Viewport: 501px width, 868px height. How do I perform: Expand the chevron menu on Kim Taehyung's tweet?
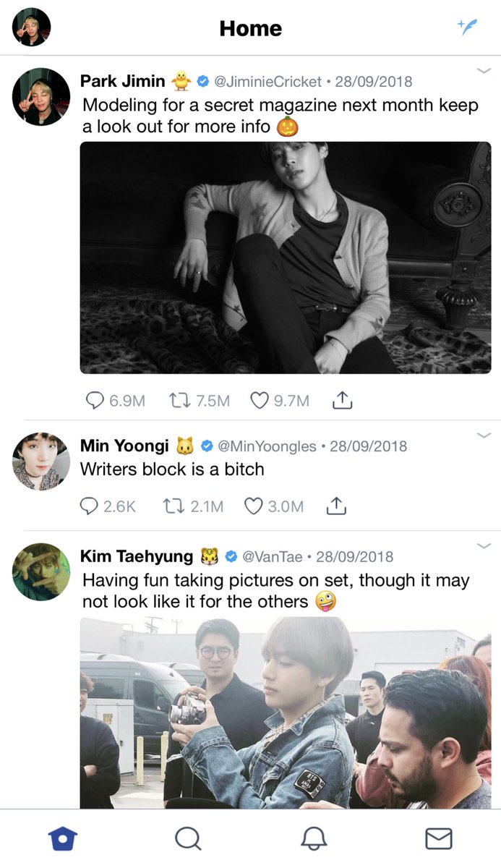484,546
